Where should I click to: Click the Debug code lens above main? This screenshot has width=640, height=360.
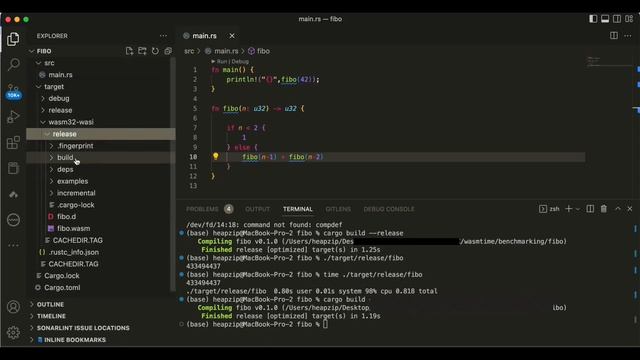240,61
